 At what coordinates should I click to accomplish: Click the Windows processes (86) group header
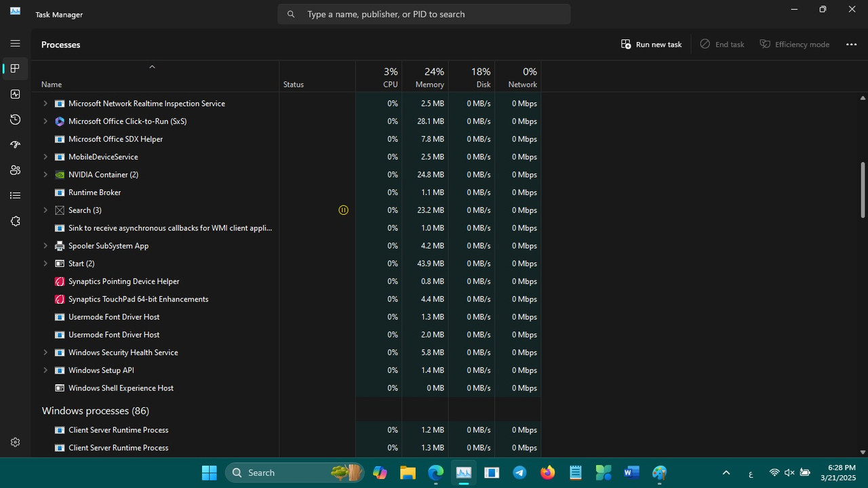96,411
